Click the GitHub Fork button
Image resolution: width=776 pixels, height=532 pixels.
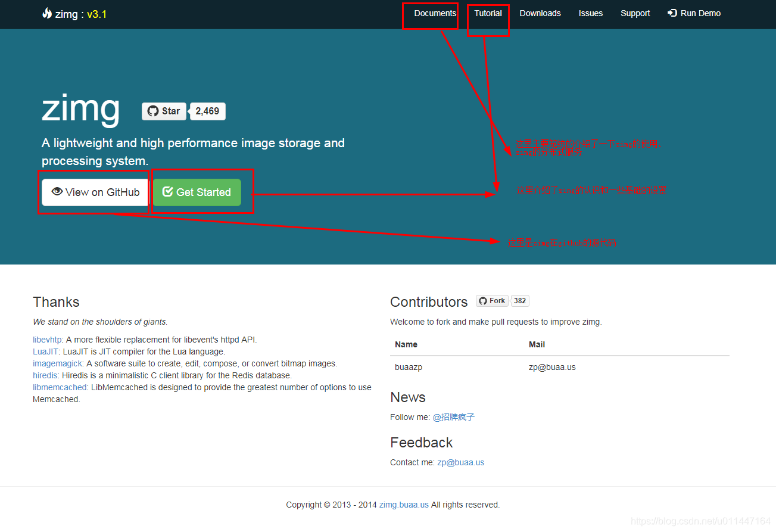coord(493,301)
